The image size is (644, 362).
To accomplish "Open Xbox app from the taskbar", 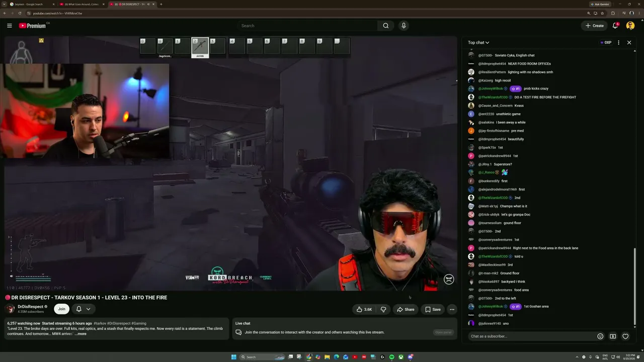I will (x=401, y=357).
